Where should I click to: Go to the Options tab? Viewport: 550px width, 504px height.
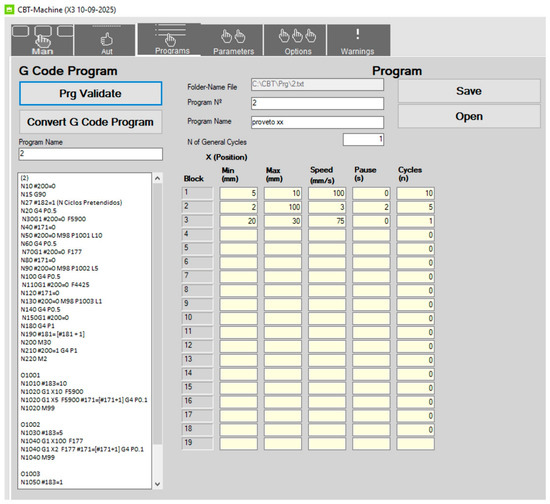(x=295, y=40)
